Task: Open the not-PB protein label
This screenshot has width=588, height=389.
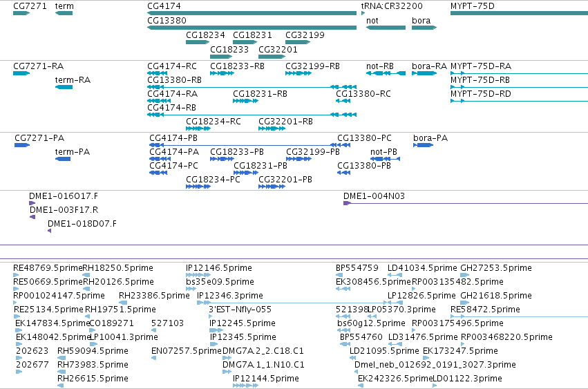Action: pyautogui.click(x=383, y=152)
